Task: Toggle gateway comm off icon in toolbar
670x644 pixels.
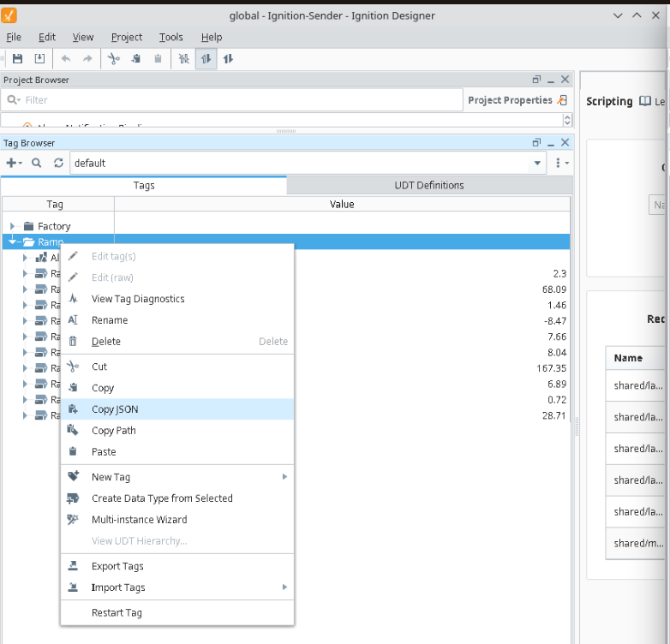Action: coord(183,58)
